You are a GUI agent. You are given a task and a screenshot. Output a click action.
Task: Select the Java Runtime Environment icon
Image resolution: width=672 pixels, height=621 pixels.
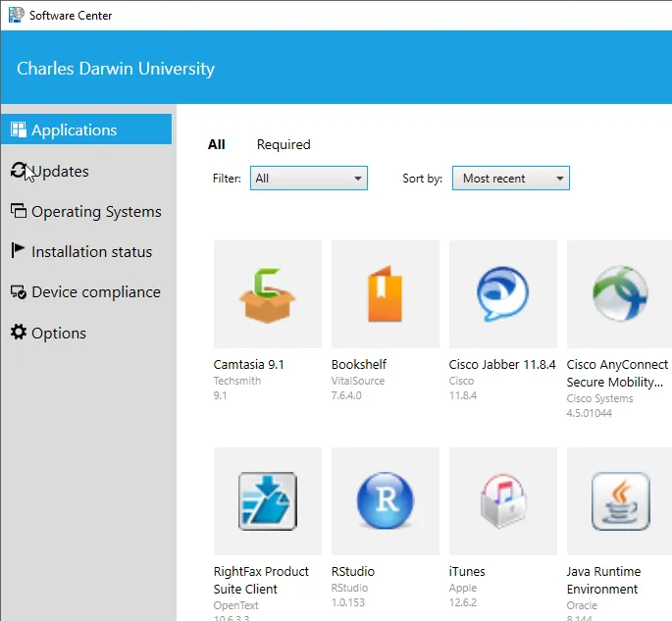(620, 500)
